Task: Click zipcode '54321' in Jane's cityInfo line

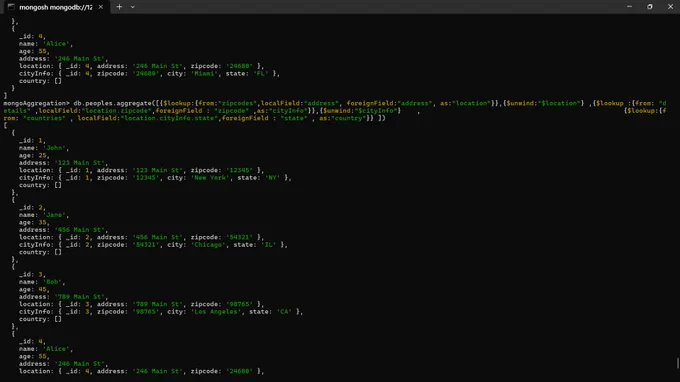Action: [146, 245]
